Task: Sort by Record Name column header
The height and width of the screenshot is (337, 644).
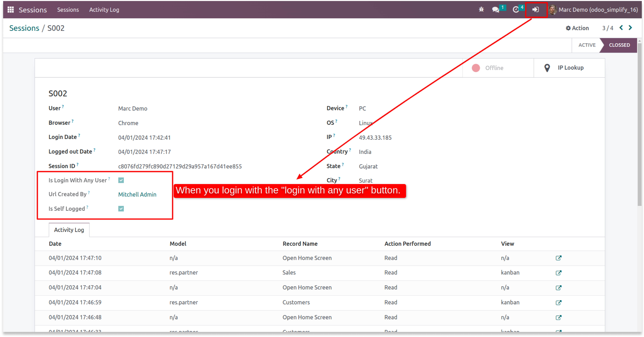Action: (x=300, y=244)
